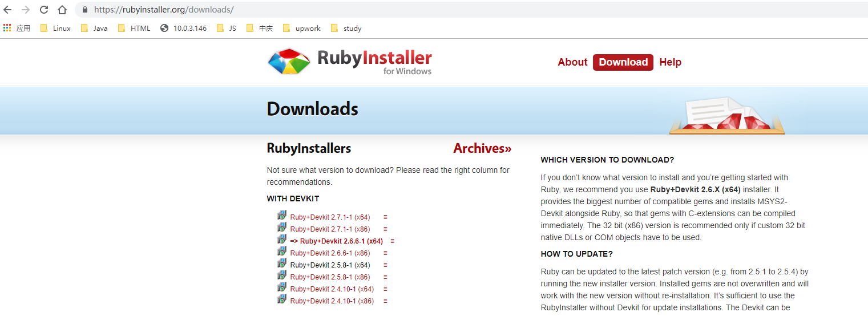This screenshot has width=868, height=316.
Task: Click the RubyInstallers section heading
Action: 309,149
